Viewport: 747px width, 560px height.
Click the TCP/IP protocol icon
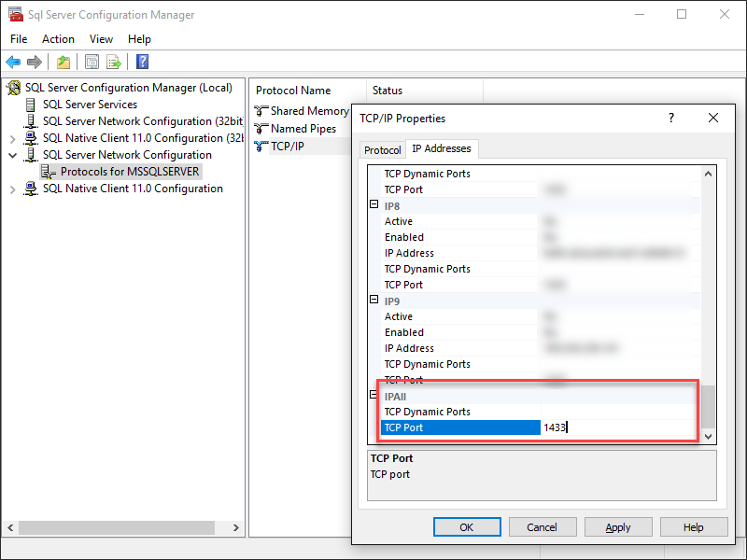261,147
